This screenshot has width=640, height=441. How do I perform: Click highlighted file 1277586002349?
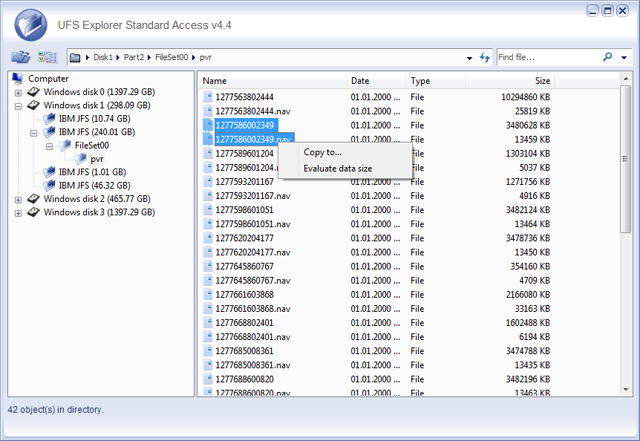[x=245, y=125]
